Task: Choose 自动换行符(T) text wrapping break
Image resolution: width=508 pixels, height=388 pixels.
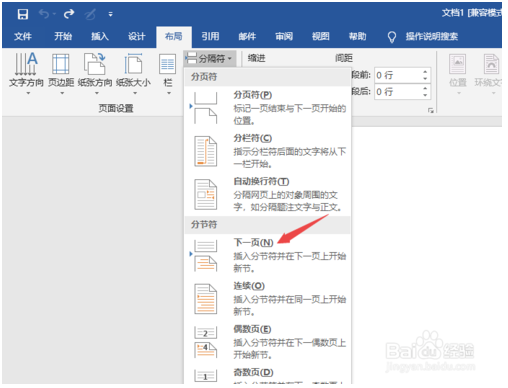Action: (x=267, y=194)
